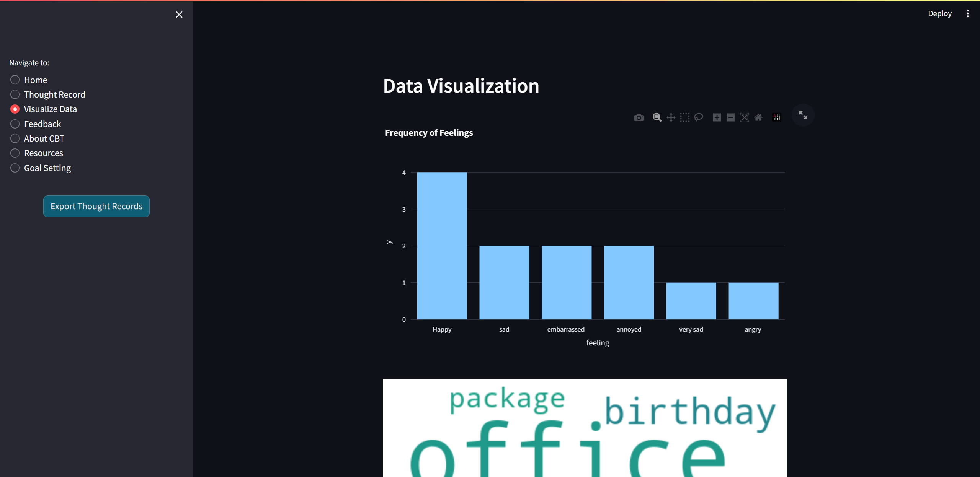Click the Zoom out minus icon

[x=730, y=117]
